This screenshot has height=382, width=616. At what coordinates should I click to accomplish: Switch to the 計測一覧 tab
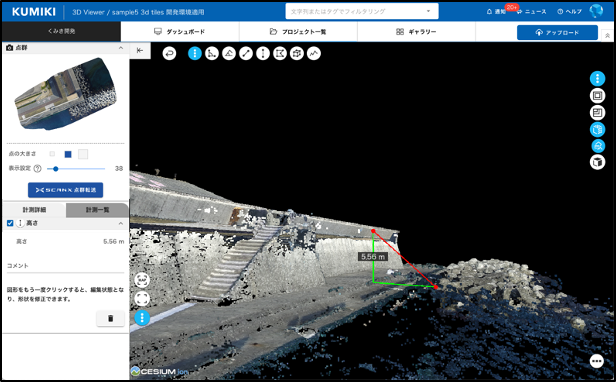[x=97, y=210]
